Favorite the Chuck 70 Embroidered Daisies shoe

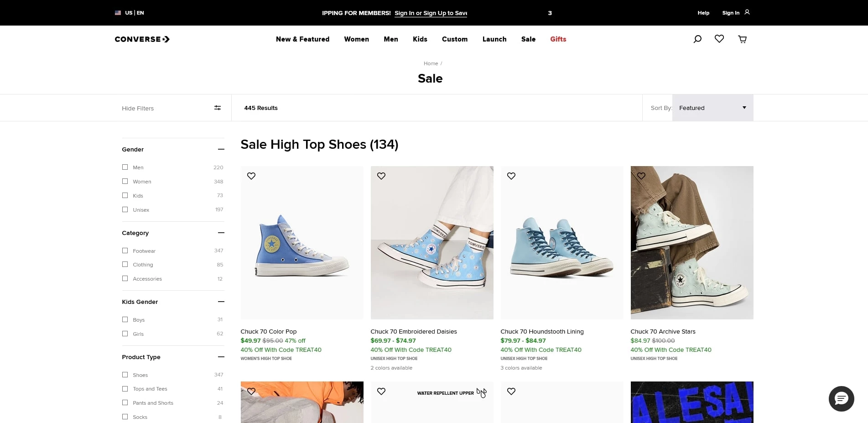pyautogui.click(x=381, y=176)
